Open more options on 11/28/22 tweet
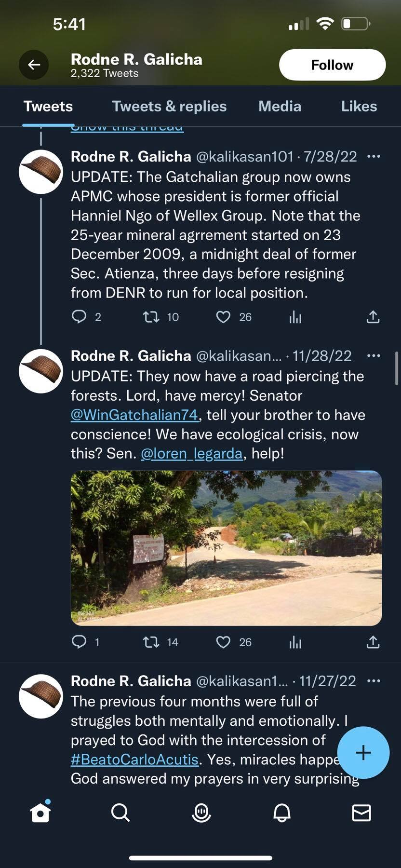The image size is (401, 868). pos(374,356)
